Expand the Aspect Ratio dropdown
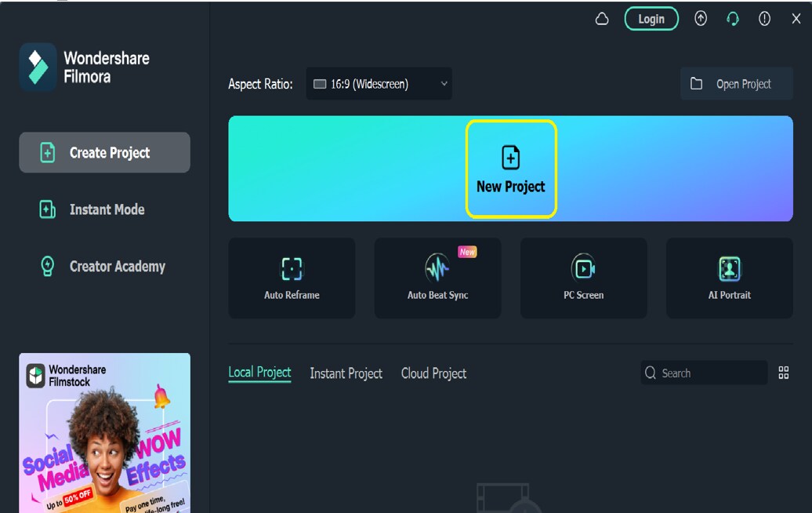Screen dimensions: 812x513 (379, 84)
